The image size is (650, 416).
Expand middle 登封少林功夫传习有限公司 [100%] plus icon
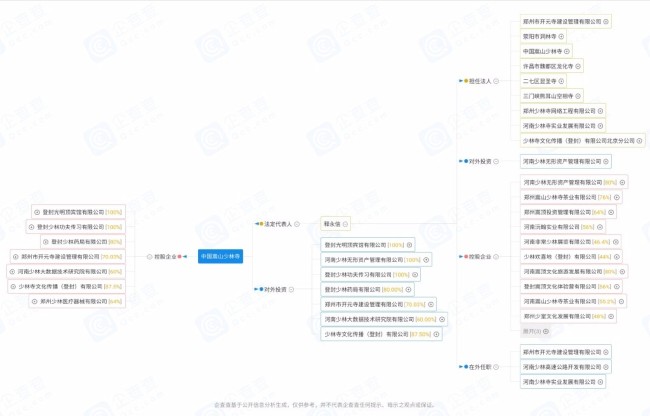pyautogui.click(x=415, y=275)
